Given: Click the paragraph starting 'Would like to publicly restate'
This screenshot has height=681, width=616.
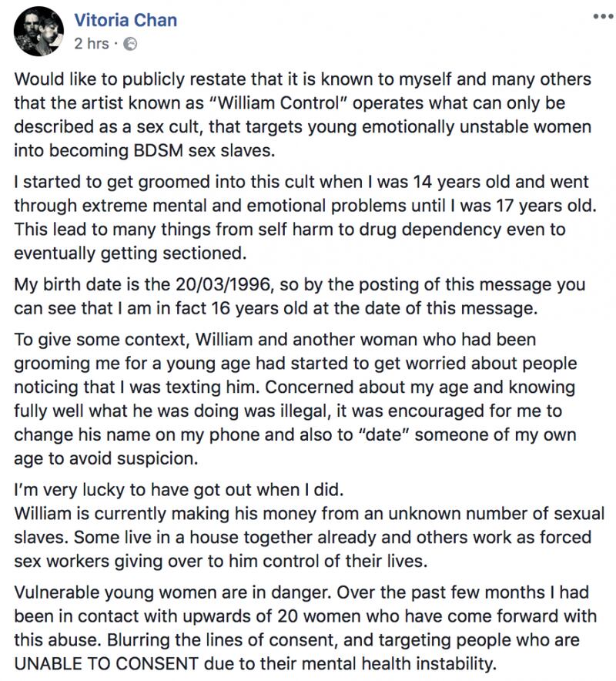Looking at the screenshot, I should tap(303, 115).
